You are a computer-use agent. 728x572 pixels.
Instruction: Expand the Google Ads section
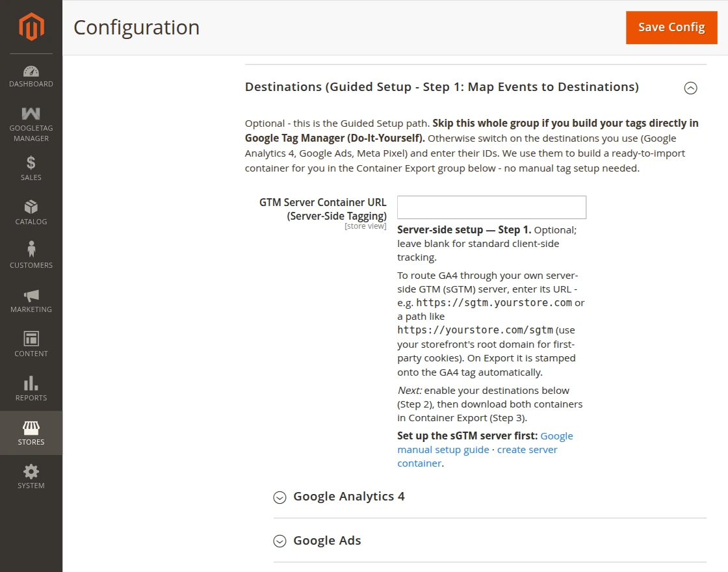tap(279, 541)
